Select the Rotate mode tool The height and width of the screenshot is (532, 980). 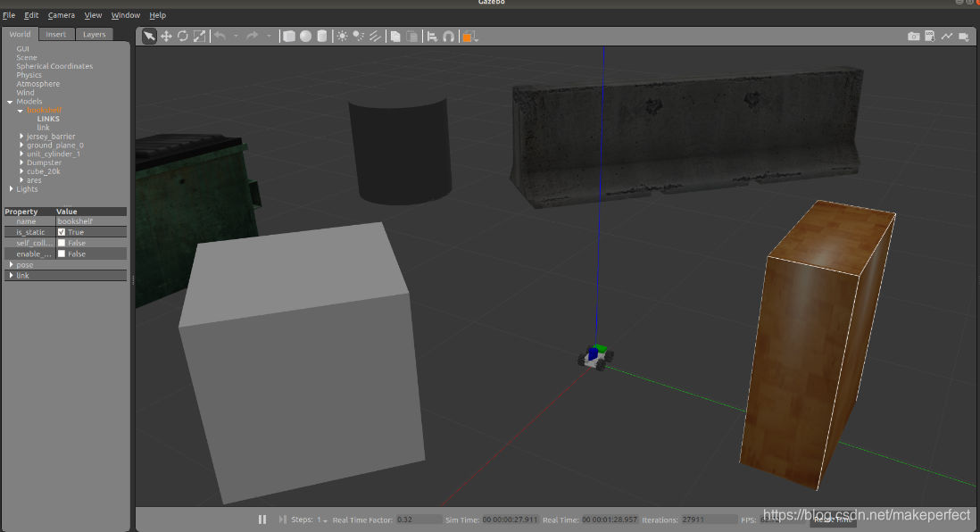[x=182, y=37]
